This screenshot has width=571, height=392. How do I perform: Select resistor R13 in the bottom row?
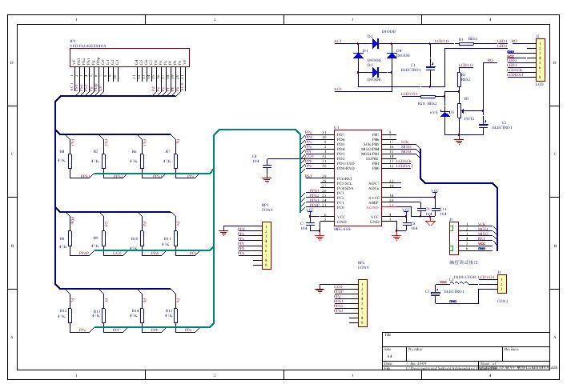pos(104,316)
